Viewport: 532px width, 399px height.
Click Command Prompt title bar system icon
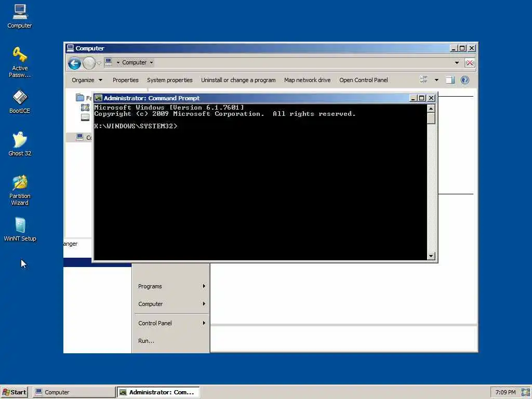coord(98,98)
